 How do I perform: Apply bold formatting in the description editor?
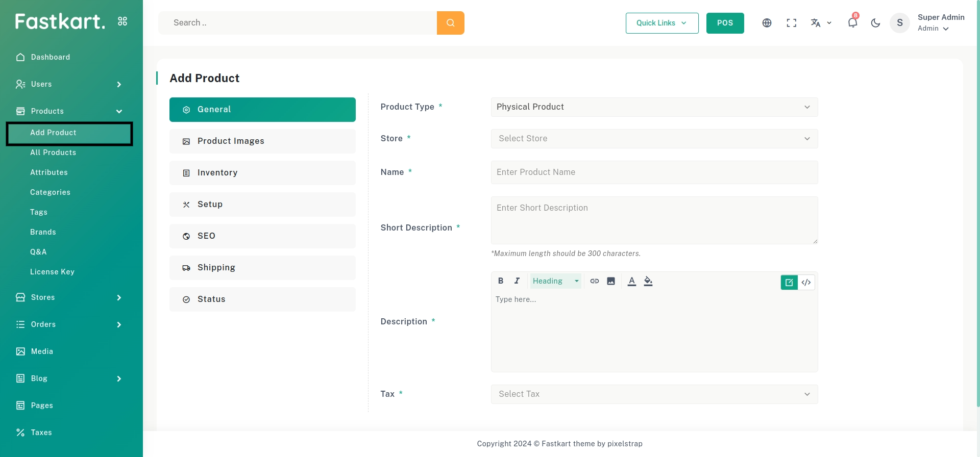tap(501, 281)
